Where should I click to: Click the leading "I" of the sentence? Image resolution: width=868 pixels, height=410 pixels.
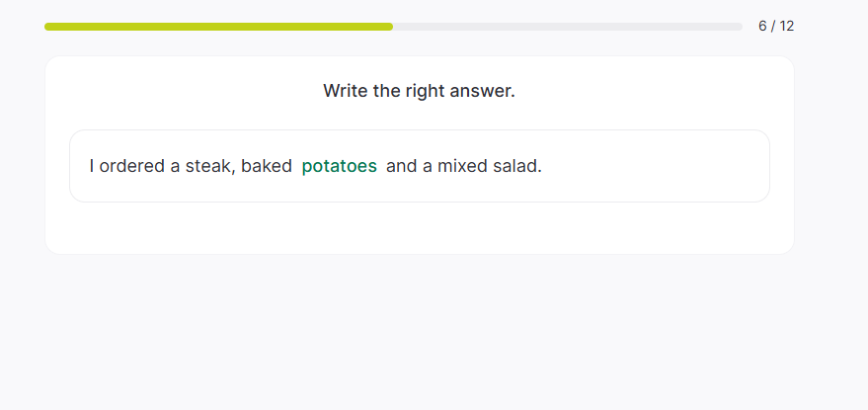[92, 166]
